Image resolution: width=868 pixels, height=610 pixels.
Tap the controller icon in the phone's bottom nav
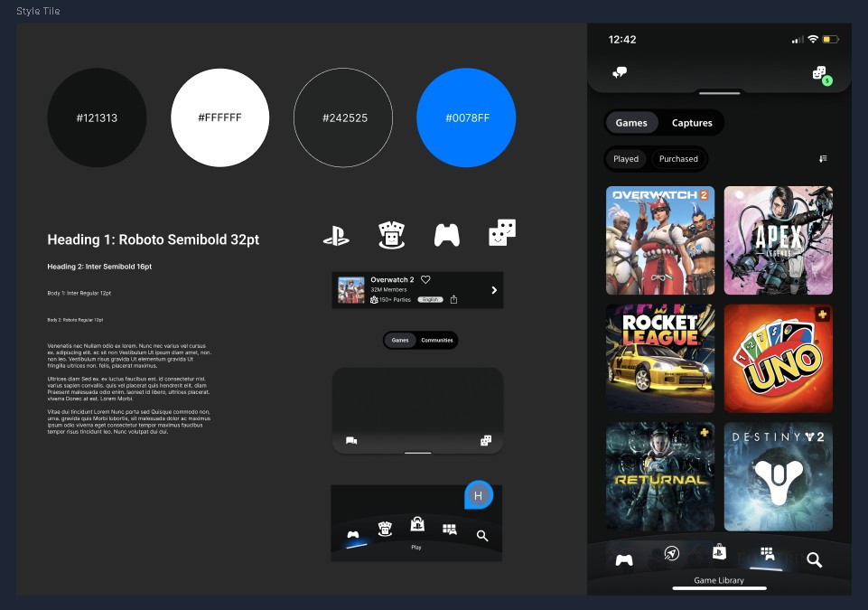click(624, 560)
